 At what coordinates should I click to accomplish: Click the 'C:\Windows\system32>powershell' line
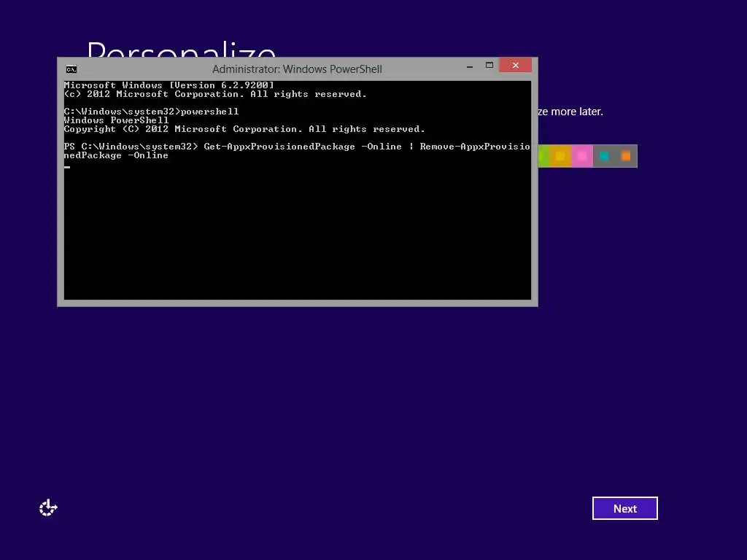[152, 112]
